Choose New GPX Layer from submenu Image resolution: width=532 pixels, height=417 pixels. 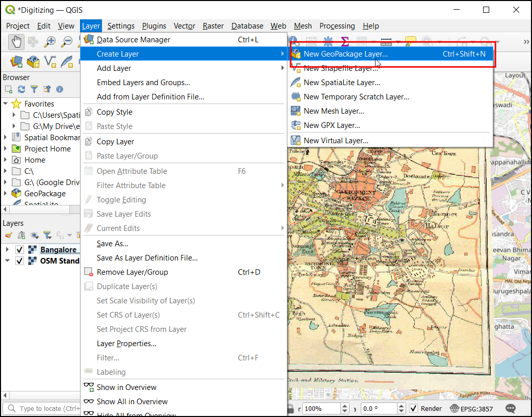coord(390,125)
